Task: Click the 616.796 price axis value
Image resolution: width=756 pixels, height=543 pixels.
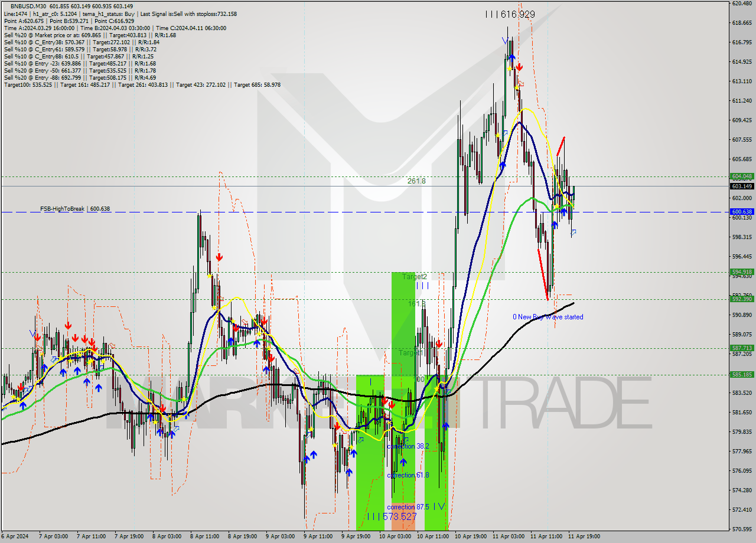Action: pyautogui.click(x=742, y=42)
